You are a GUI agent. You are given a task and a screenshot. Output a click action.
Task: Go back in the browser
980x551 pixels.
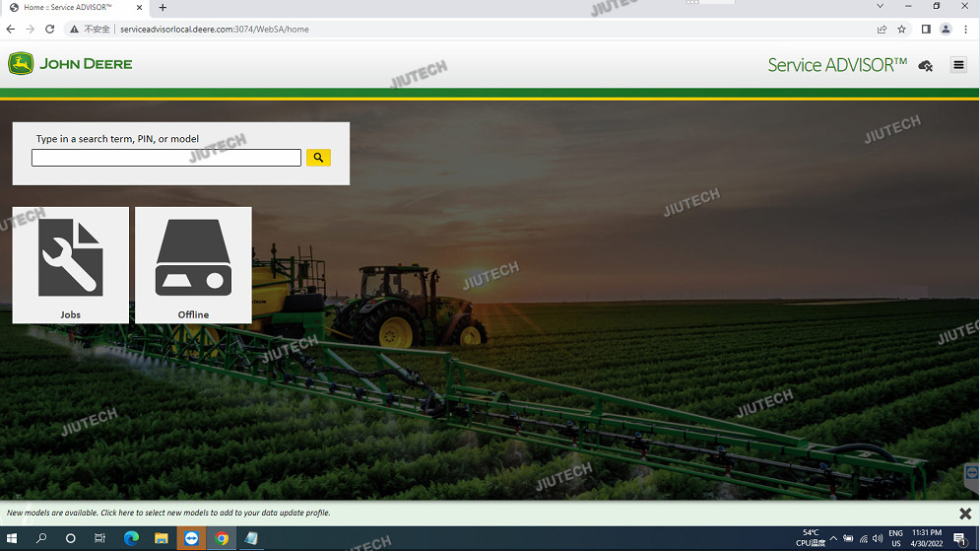click(x=11, y=29)
